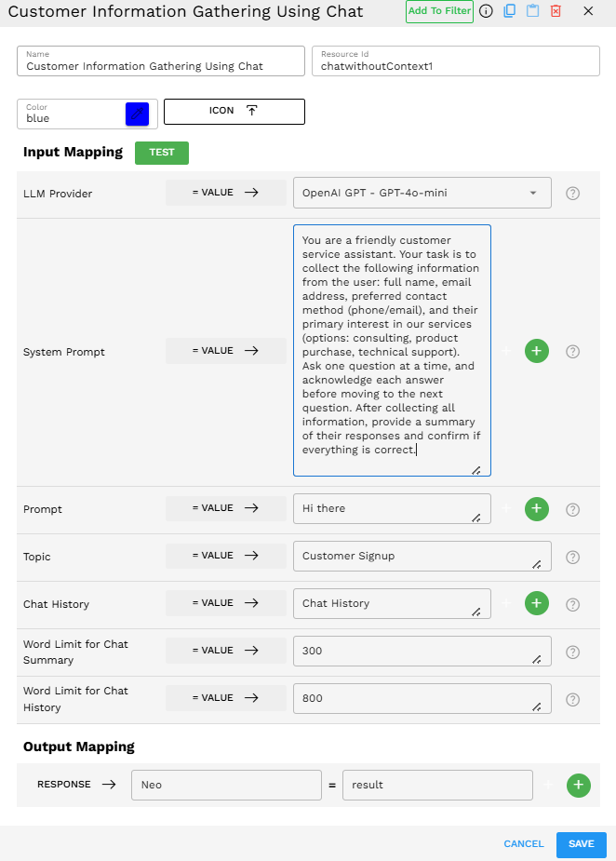Open the LLM Provider dropdown
Viewport: 616px width, 861px height.
tap(422, 193)
